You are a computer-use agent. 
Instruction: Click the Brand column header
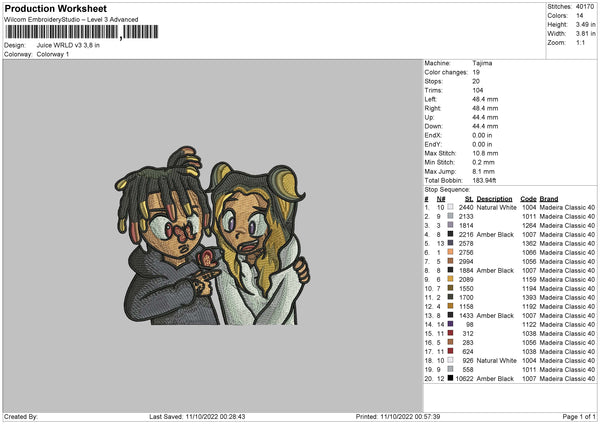pos(549,199)
